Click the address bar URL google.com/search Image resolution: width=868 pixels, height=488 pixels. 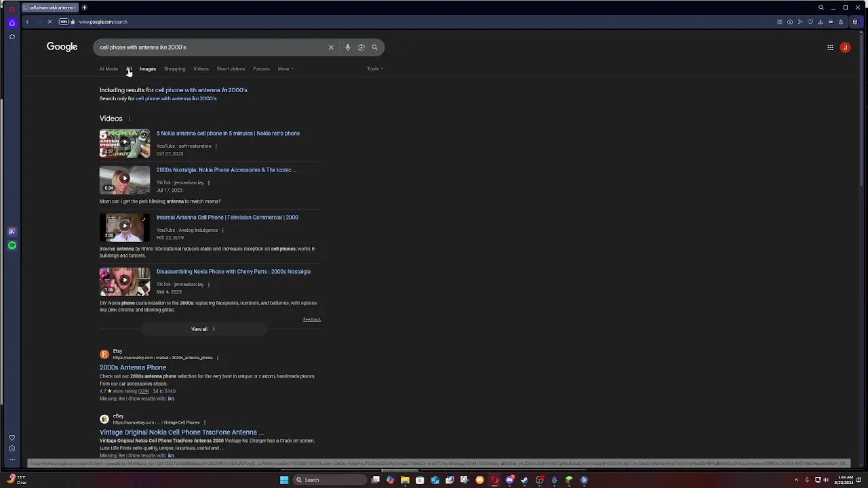pos(103,22)
